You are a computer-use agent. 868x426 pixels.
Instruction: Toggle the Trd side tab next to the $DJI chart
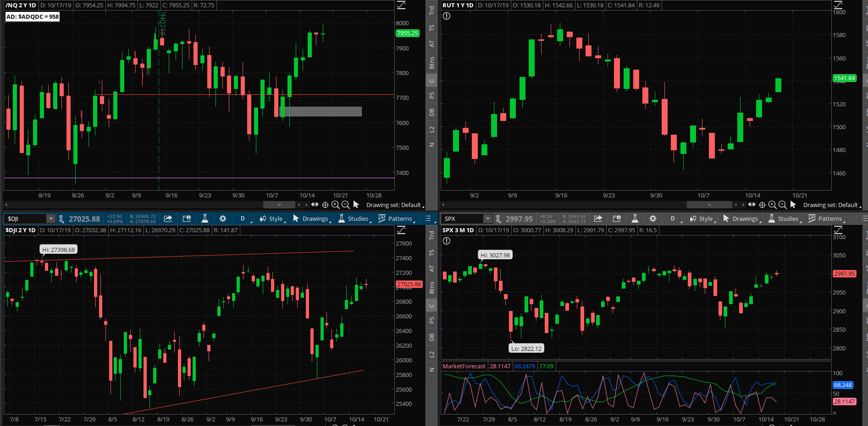[x=431, y=235]
